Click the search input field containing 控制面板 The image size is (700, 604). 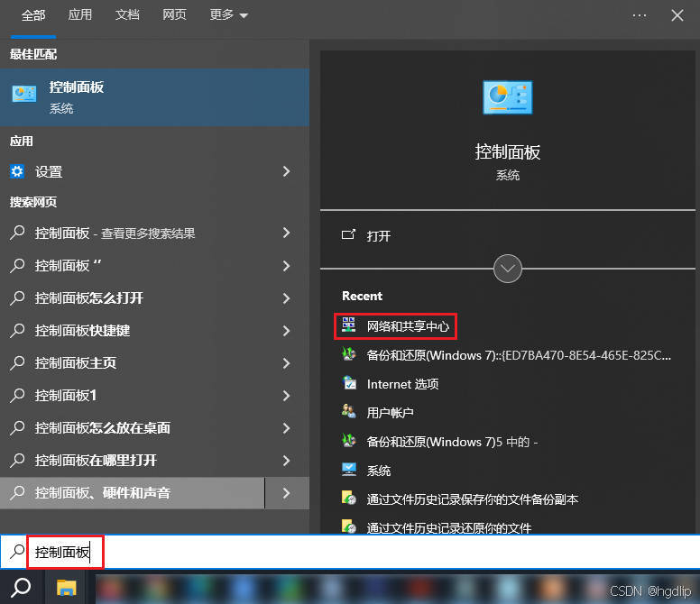(350, 552)
